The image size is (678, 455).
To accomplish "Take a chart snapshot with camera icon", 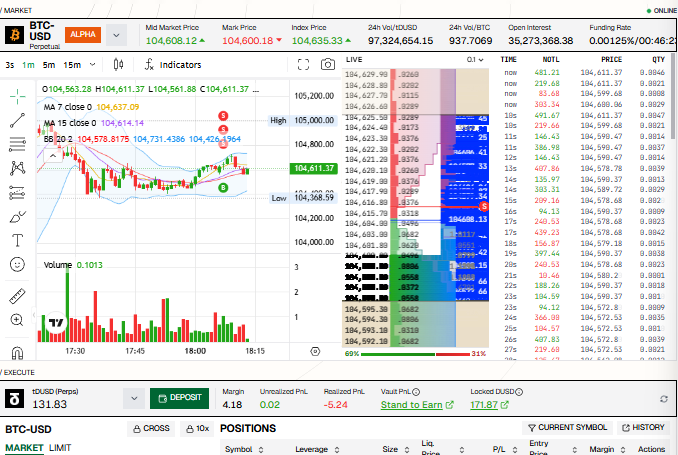I will [328, 64].
